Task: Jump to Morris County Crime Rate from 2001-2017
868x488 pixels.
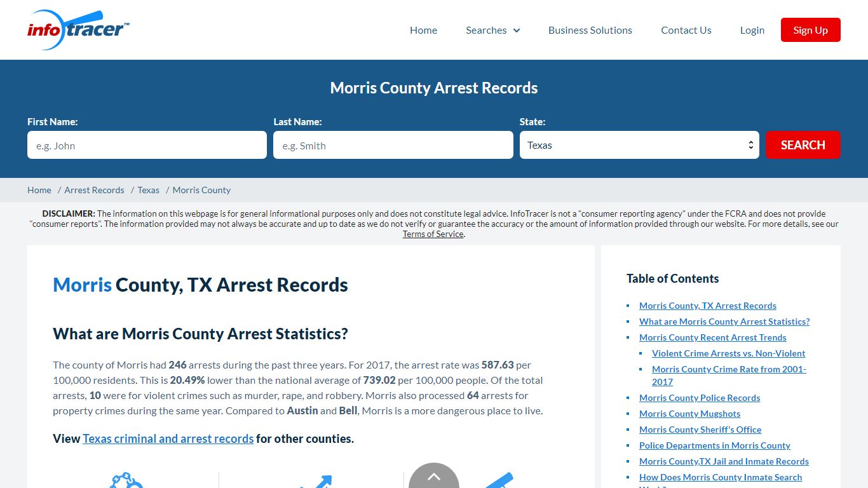Action: point(729,376)
